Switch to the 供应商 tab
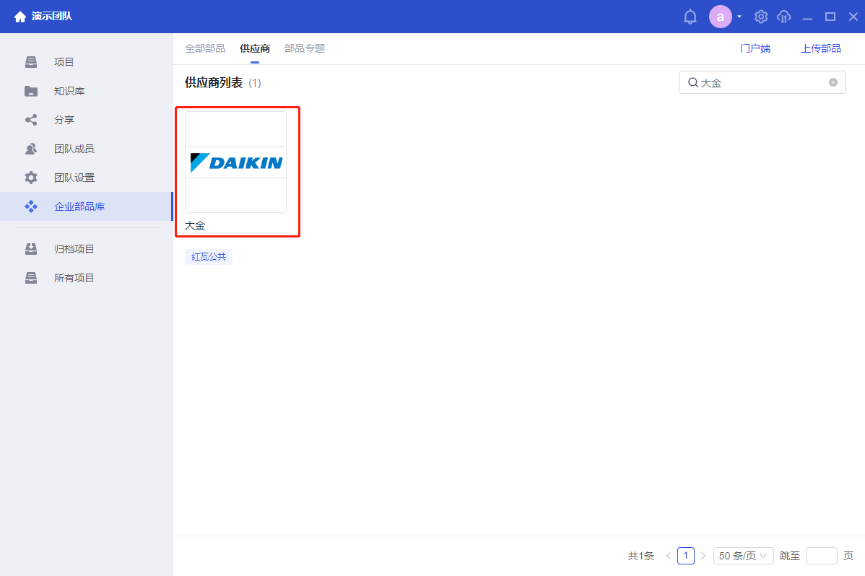Image resolution: width=865 pixels, height=576 pixels. tap(254, 49)
